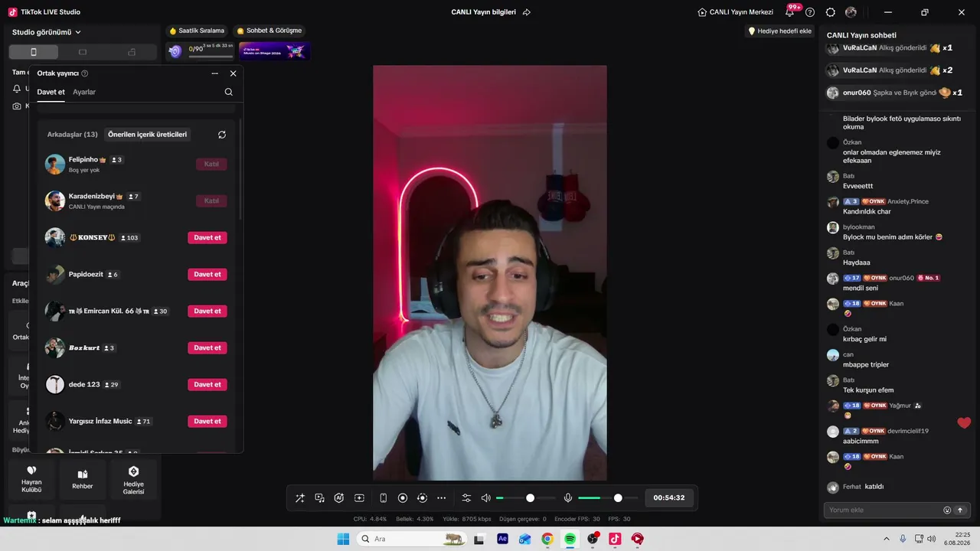Mute the speaker output
The width and height of the screenshot is (980, 551).
[486, 498]
